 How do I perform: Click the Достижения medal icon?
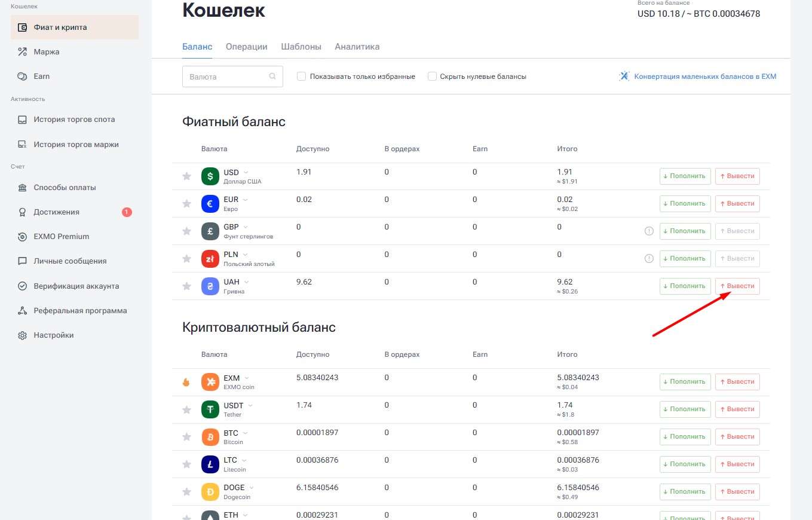pyautogui.click(x=23, y=212)
